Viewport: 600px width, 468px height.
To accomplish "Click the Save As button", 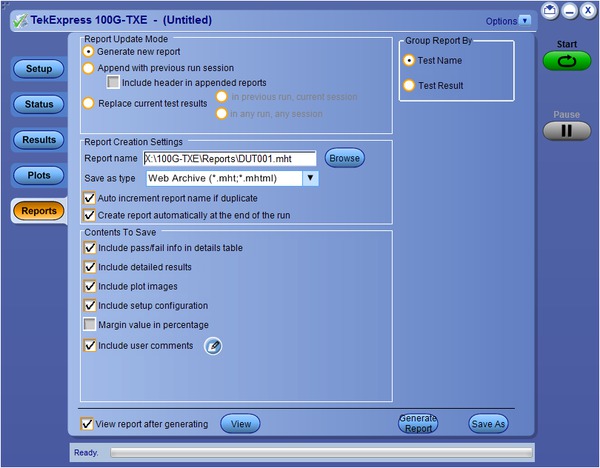I will click(x=488, y=424).
